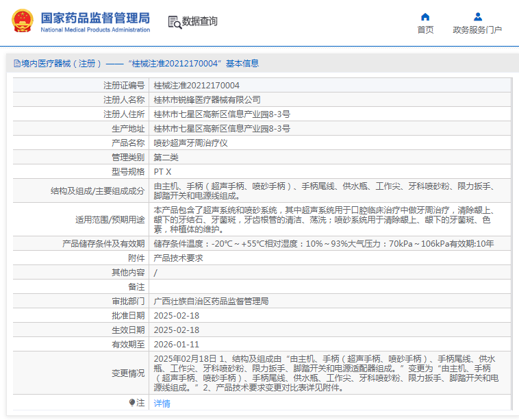Click the 适用范围/预期用途 description text
The height and width of the screenshot is (420, 519).
[x=325, y=220]
